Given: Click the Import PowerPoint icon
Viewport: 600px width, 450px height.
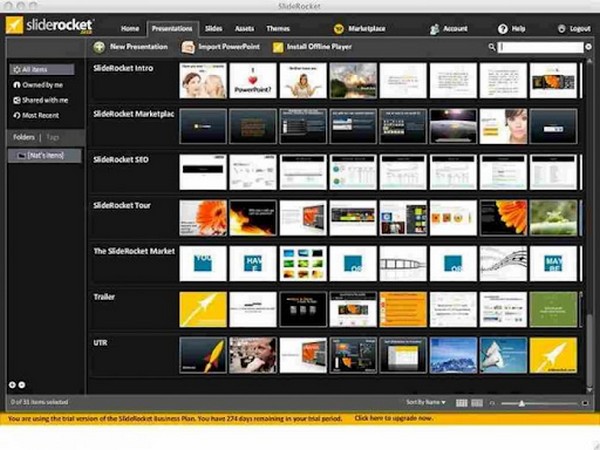Looking at the screenshot, I should (188, 47).
